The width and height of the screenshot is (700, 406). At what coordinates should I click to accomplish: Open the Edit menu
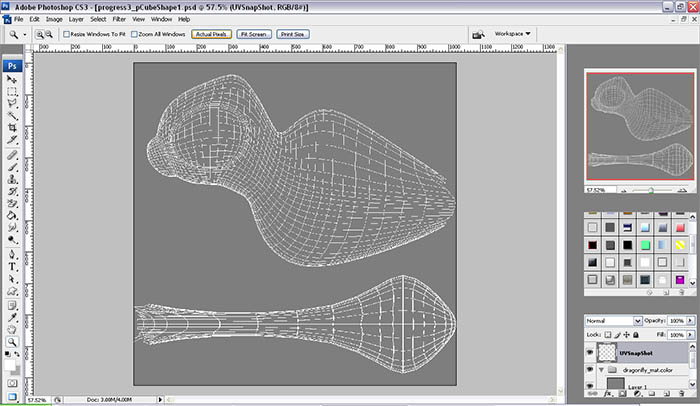point(34,19)
